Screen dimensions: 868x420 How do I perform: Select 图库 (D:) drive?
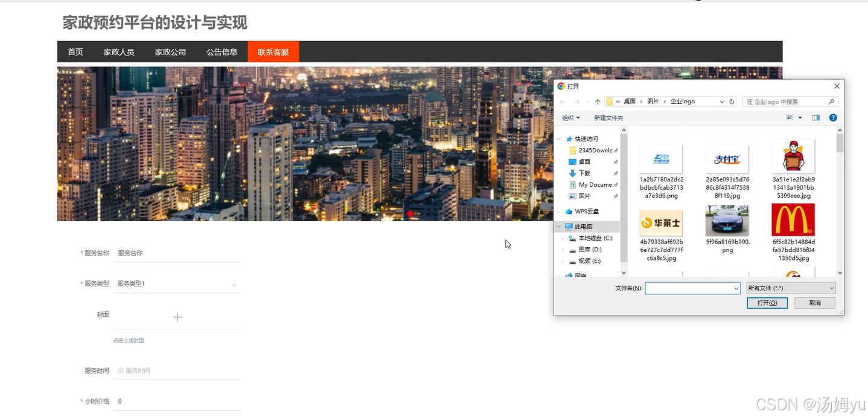point(590,250)
